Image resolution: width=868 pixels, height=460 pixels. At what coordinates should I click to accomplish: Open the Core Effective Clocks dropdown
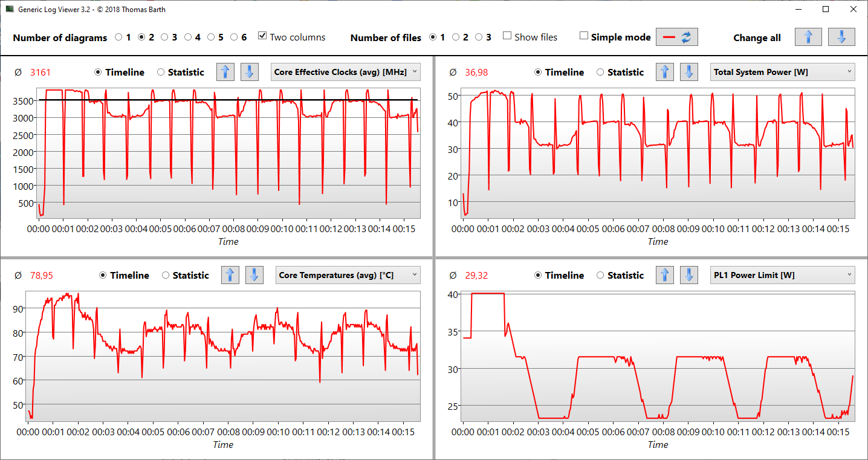point(345,72)
